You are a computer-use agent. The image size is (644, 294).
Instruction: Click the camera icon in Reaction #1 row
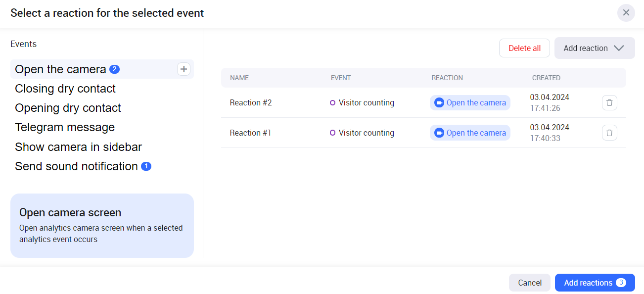pyautogui.click(x=439, y=133)
